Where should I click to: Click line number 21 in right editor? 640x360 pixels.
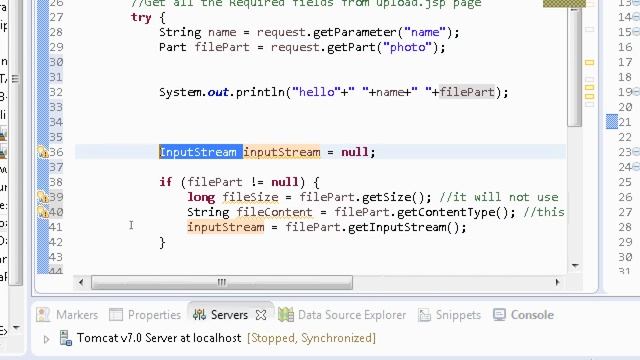coord(624,122)
